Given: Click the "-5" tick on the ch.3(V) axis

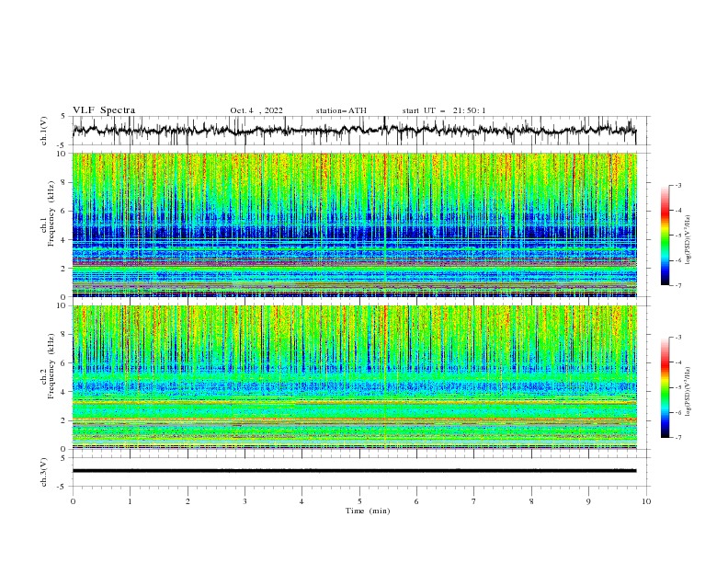Looking at the screenshot, I should [x=63, y=487].
